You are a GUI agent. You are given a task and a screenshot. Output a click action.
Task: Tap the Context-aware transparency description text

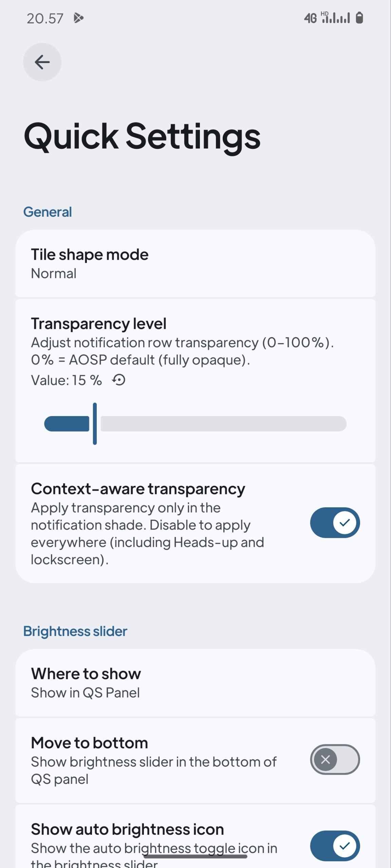147,534
